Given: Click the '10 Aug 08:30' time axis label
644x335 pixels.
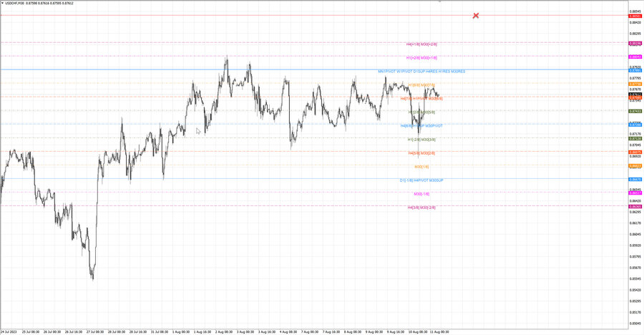Looking at the screenshot, I should pyautogui.click(x=418, y=331).
